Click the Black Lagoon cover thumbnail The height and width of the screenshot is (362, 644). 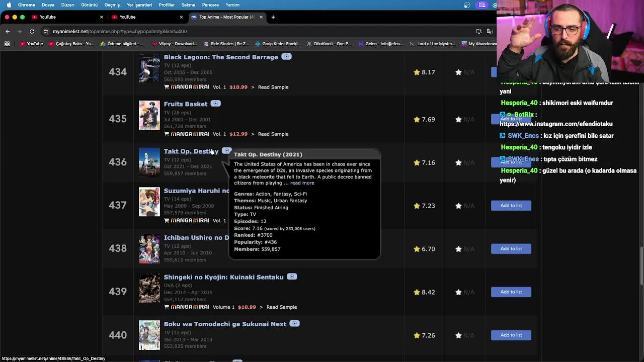tap(149, 68)
